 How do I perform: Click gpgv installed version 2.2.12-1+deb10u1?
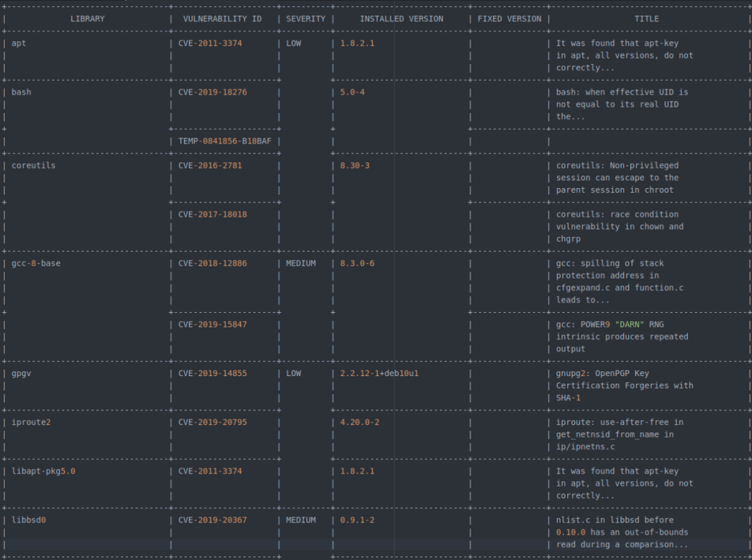click(x=379, y=373)
